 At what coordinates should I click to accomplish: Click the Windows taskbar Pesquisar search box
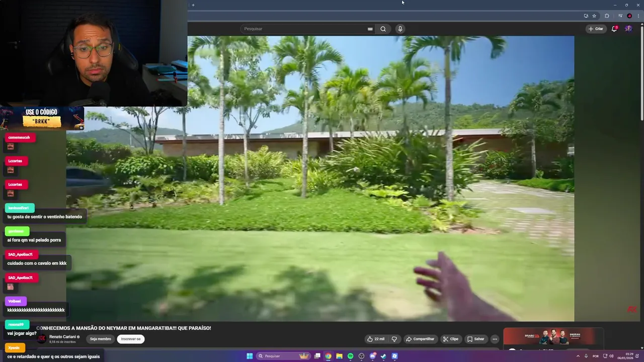[x=283, y=356]
